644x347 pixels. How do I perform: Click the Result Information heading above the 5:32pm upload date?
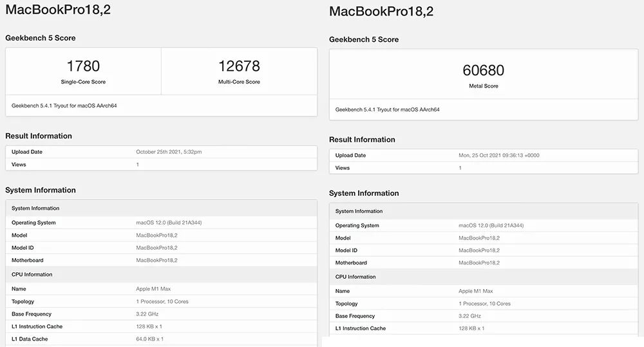point(39,136)
